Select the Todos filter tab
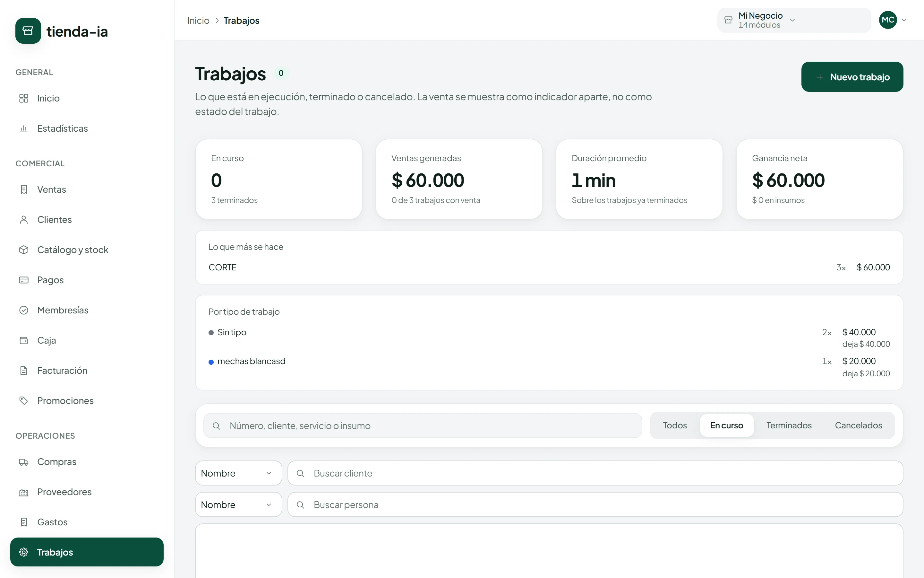Screen dimensions: 924x578 pos(675,425)
